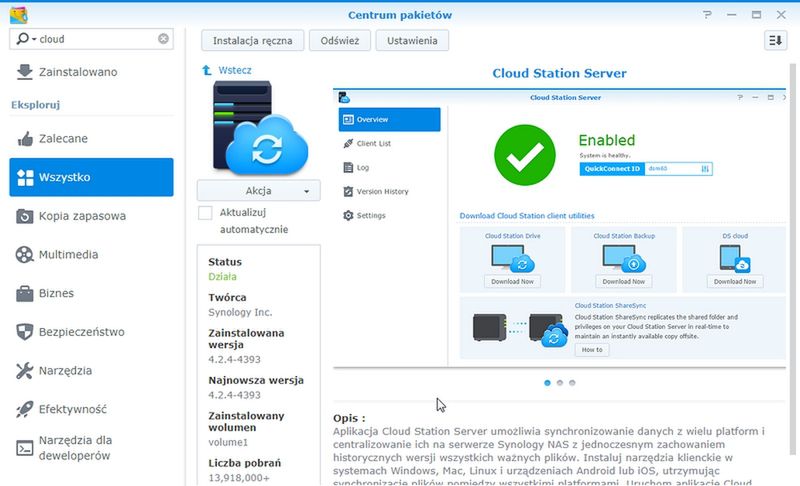The height and width of the screenshot is (486, 800).
Task: Click the Package Center app icon
Action: coord(19,15)
